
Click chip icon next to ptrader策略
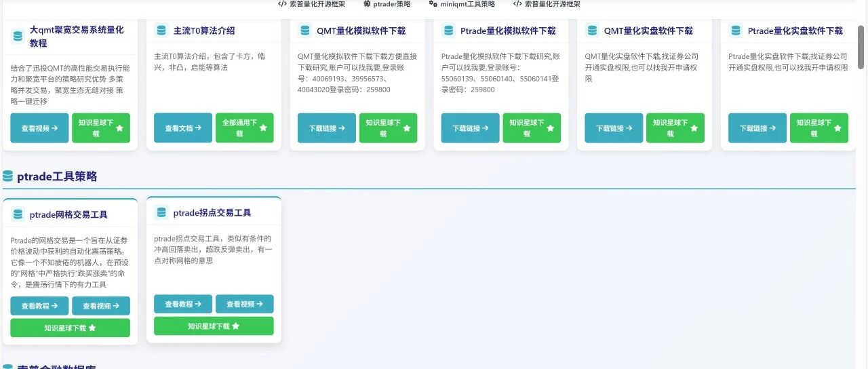367,3
